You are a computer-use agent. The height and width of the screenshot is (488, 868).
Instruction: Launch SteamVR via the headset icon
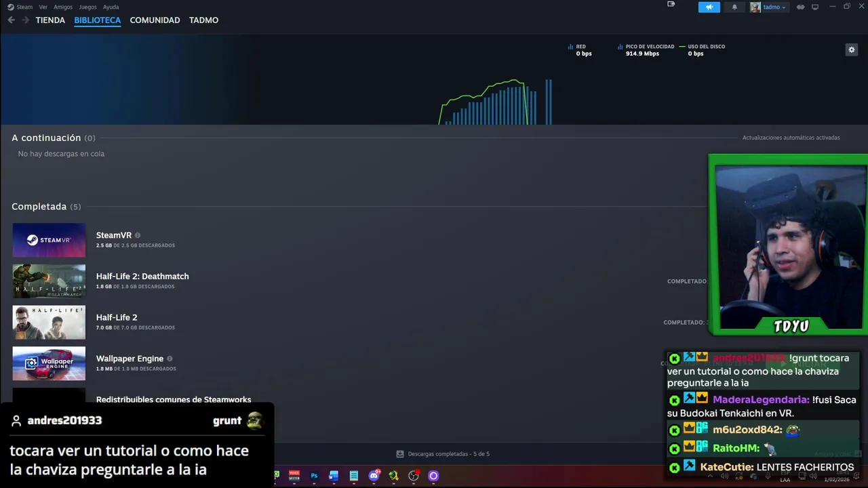pos(801,7)
